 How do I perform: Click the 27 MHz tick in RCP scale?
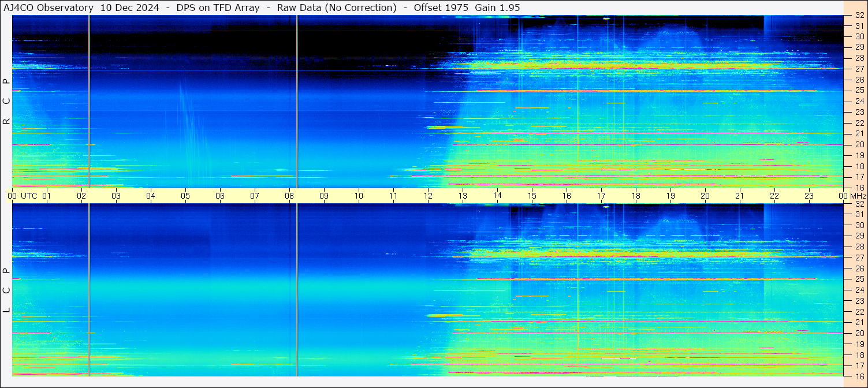(859, 69)
